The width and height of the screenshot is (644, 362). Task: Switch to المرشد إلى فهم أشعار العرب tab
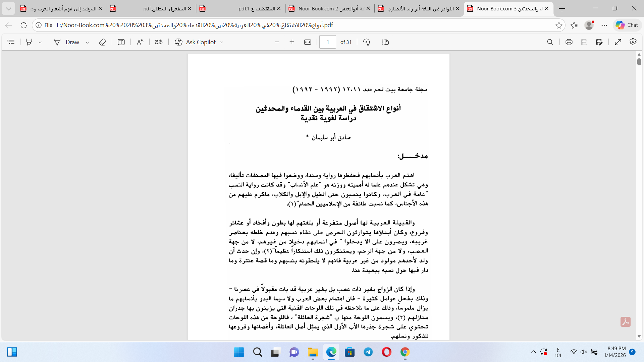pyautogui.click(x=61, y=9)
